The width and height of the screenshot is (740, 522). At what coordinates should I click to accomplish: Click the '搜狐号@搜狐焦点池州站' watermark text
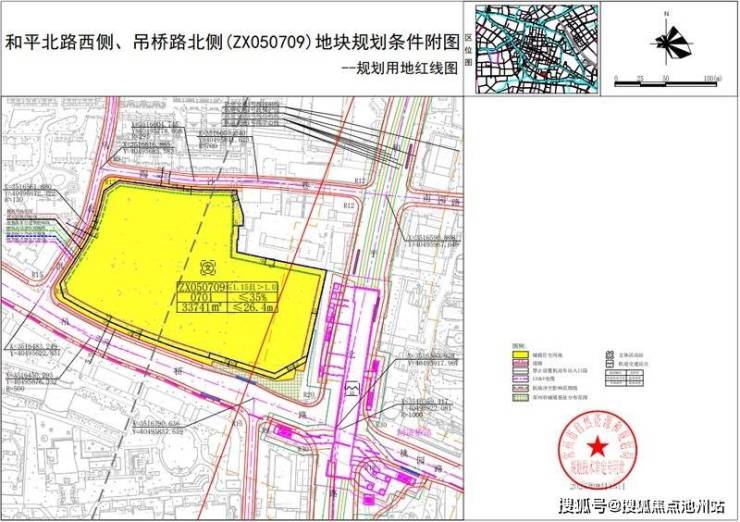coord(642,506)
